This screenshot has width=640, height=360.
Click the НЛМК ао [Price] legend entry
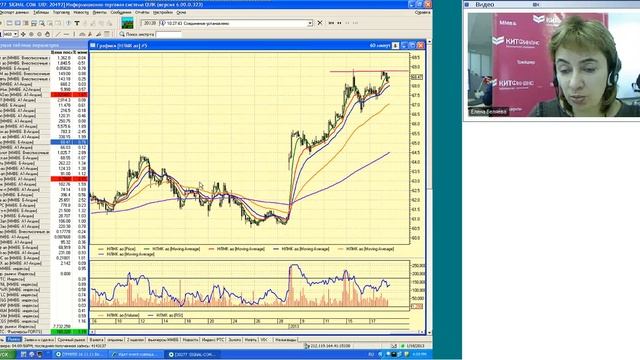tap(117, 249)
